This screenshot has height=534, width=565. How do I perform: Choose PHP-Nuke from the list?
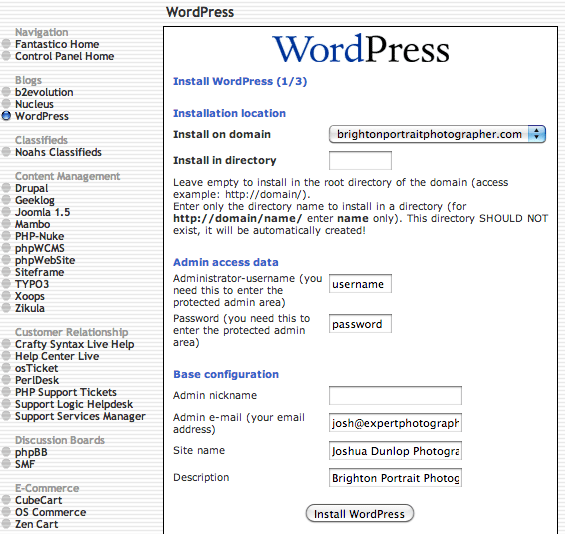pos(40,236)
